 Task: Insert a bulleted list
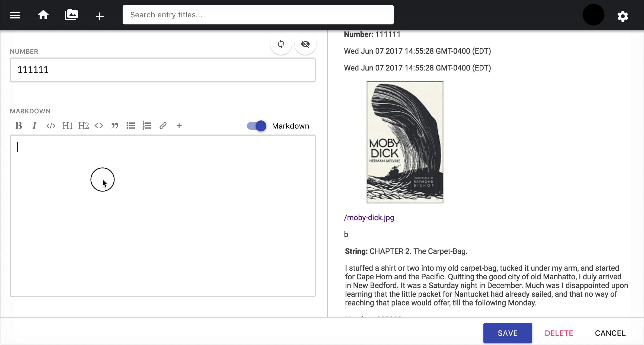(x=131, y=125)
